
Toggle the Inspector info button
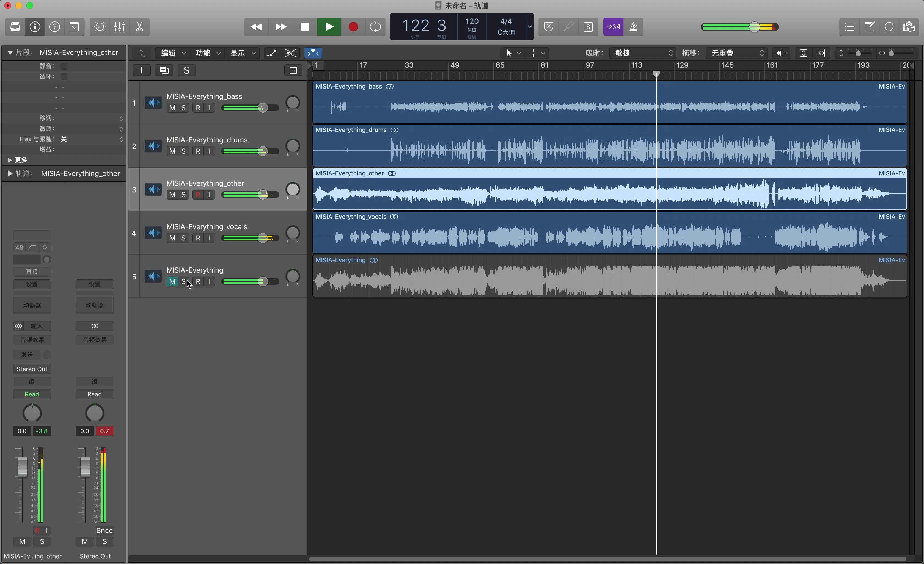(35, 27)
